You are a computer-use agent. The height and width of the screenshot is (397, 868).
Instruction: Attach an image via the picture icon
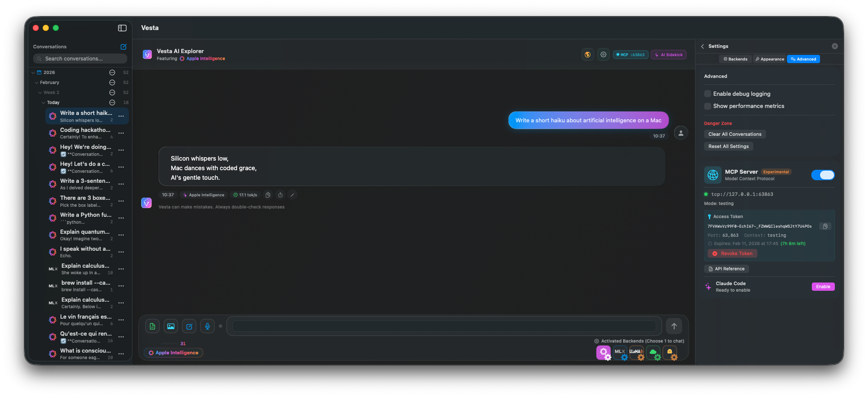click(x=170, y=326)
